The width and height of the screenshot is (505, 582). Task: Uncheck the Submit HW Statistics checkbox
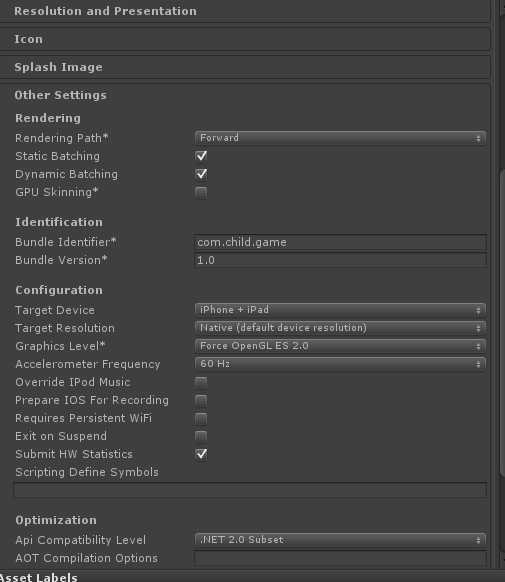tap(201, 454)
